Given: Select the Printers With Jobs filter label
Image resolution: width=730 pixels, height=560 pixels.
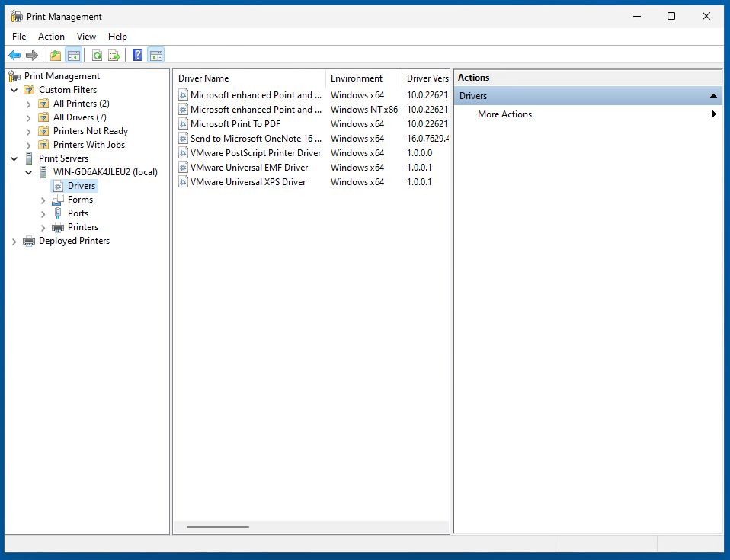Looking at the screenshot, I should pos(89,145).
